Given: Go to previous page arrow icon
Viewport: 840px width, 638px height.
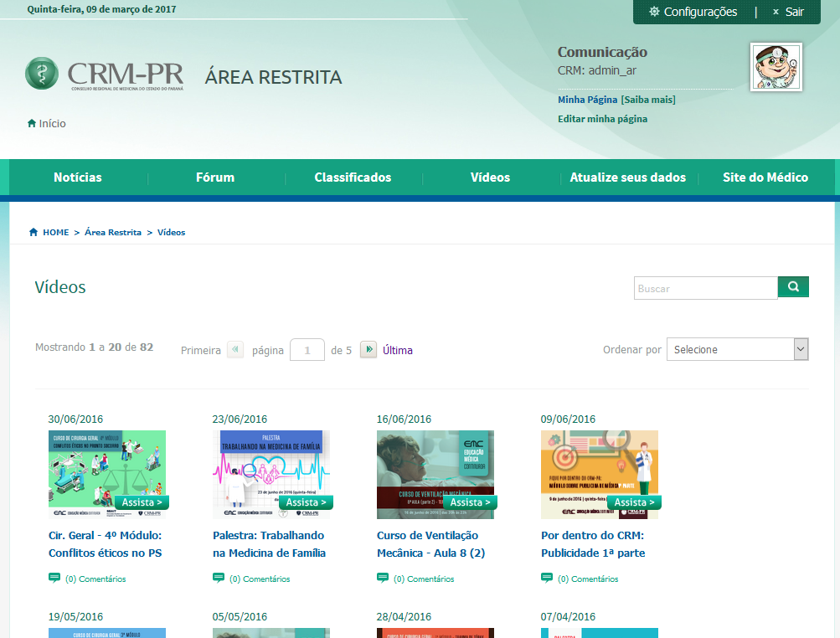Looking at the screenshot, I should [235, 349].
